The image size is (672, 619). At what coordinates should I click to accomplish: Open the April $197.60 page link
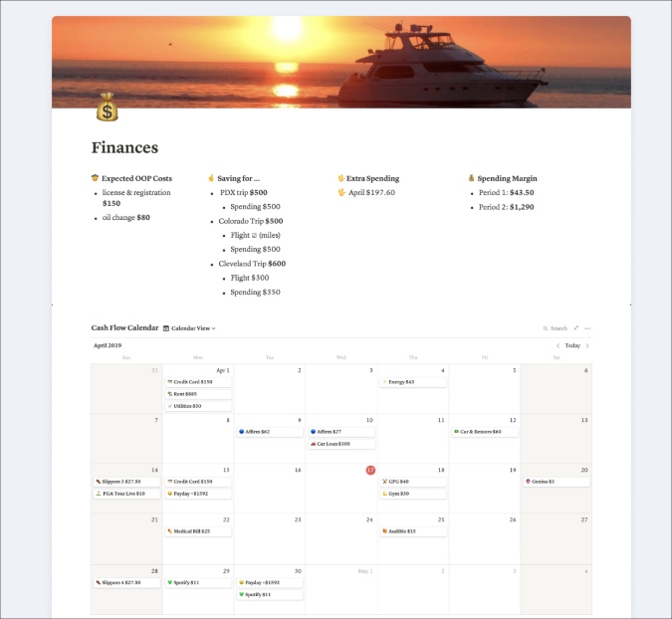tap(371, 192)
